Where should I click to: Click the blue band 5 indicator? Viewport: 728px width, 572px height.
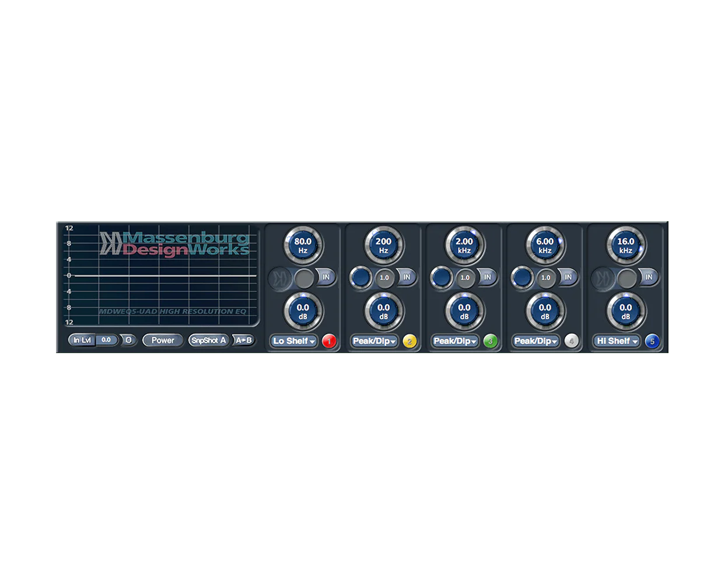pyautogui.click(x=652, y=341)
